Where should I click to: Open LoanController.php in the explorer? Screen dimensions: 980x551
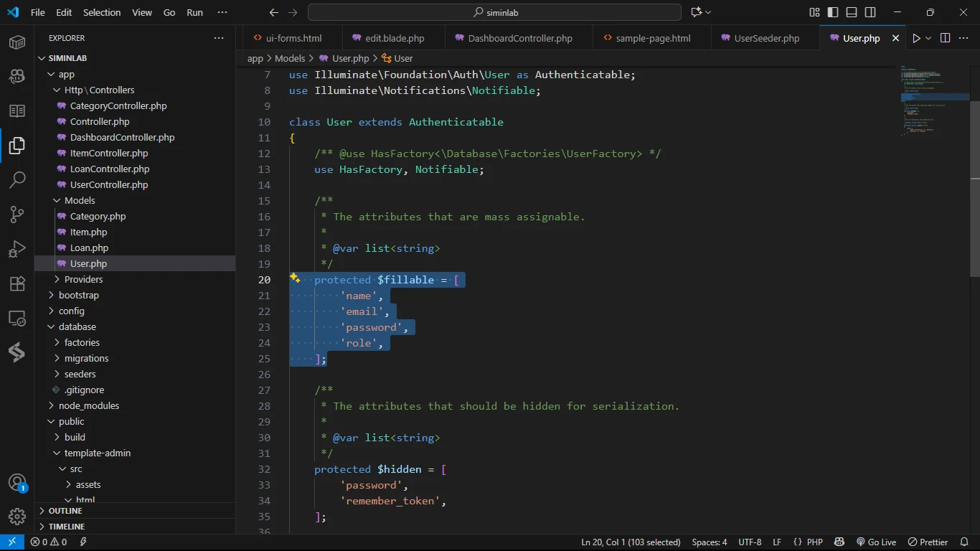click(110, 169)
